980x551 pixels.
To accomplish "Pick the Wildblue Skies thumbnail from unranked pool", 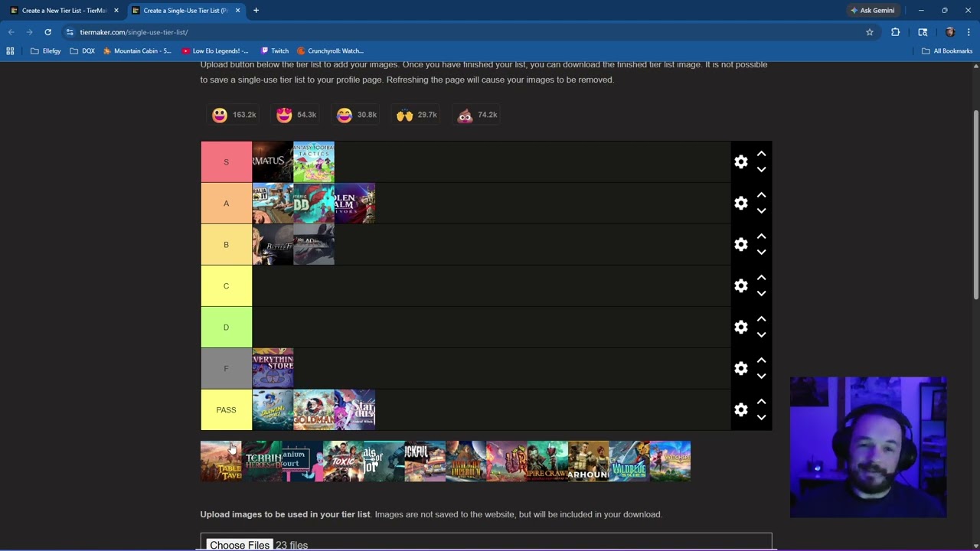I will click(x=629, y=461).
